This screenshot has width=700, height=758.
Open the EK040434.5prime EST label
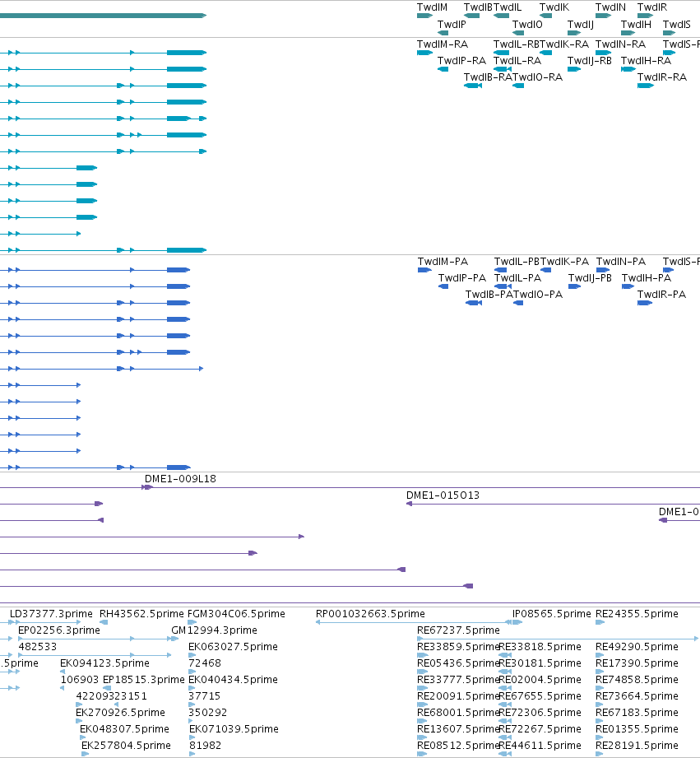(233, 679)
